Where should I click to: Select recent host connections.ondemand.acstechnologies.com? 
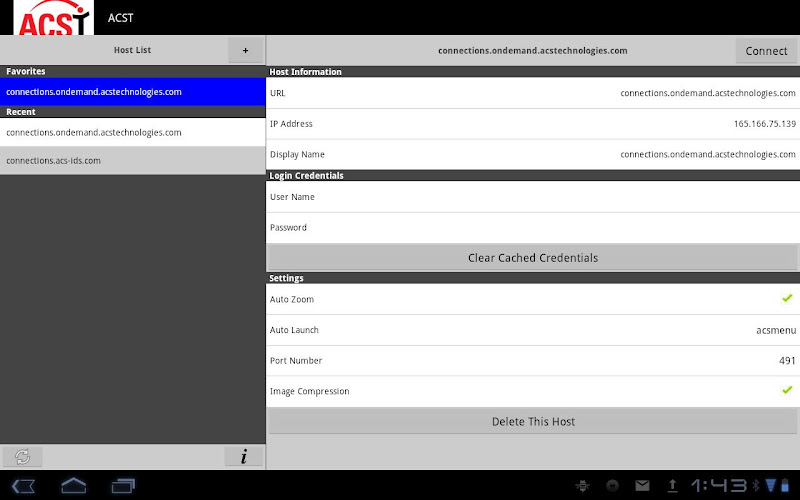click(133, 133)
